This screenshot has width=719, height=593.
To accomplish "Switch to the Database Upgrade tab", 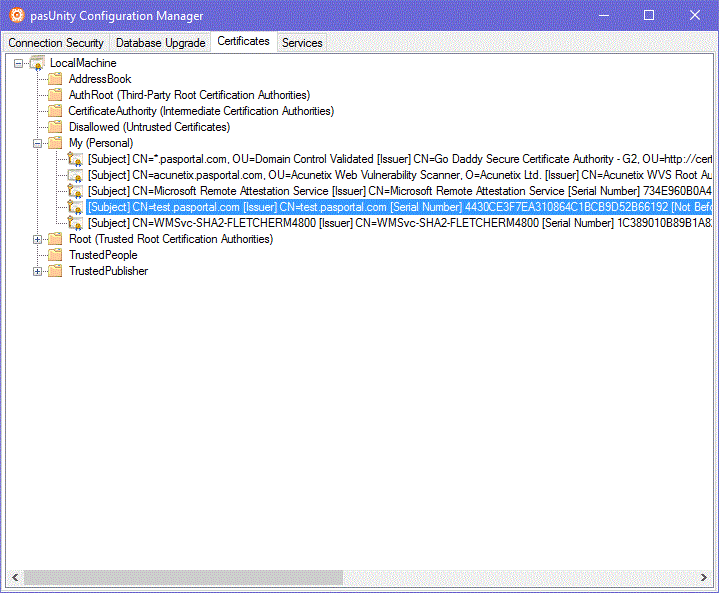I will point(160,43).
